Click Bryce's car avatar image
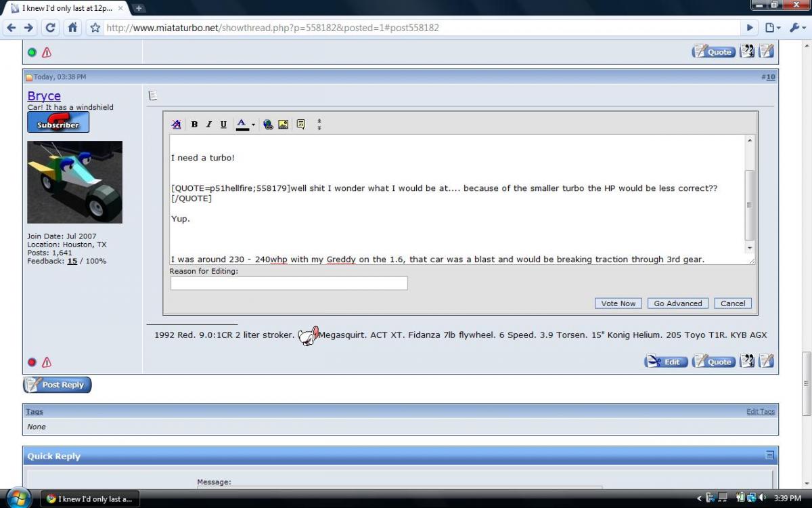812x508 pixels. point(74,182)
